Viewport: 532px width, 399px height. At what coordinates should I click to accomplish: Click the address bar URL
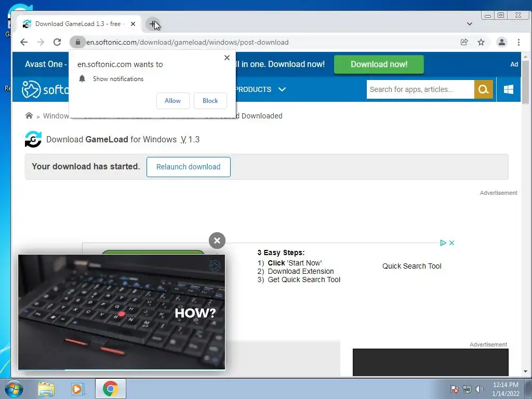coord(187,43)
